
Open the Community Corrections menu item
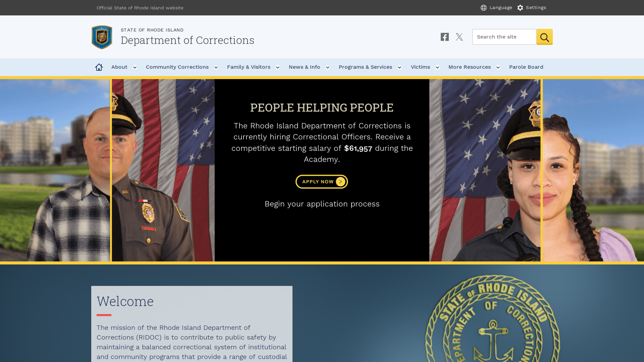177,67
